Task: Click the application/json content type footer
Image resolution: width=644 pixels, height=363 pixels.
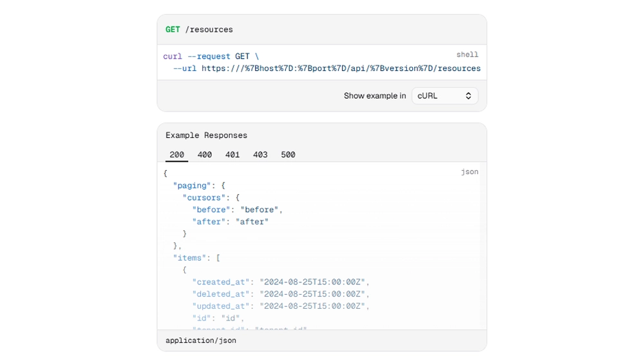Action: point(201,340)
